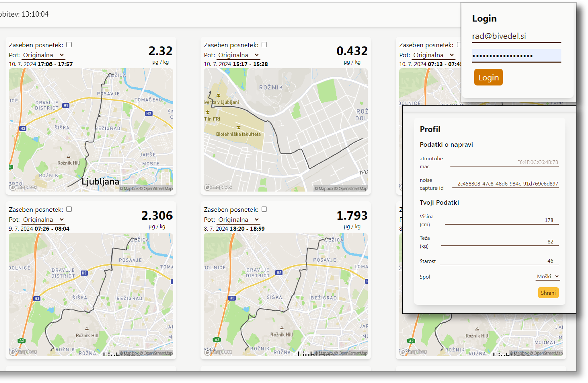
Task: Click the Teža (kg) field
Action: coord(500,242)
